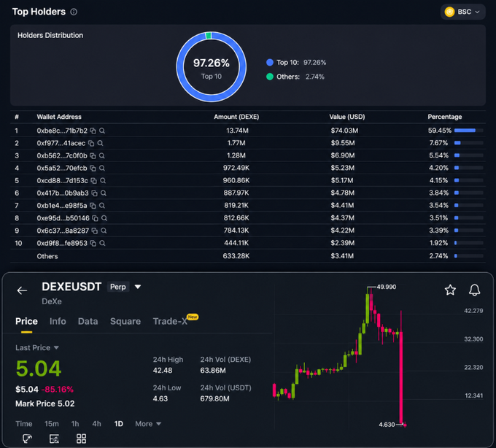Add DEXEUSDT to favorites with star
Image resolution: width=496 pixels, height=448 pixels.
[450, 290]
